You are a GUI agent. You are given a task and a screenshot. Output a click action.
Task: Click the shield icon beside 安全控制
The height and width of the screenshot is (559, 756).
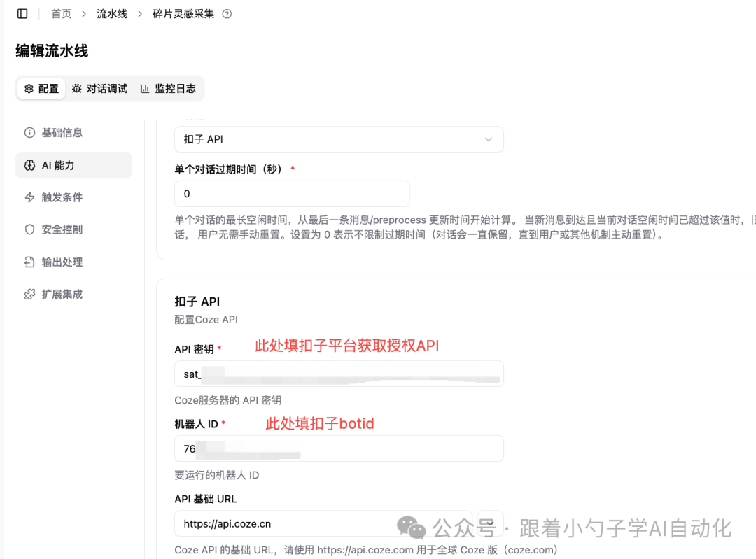point(29,229)
